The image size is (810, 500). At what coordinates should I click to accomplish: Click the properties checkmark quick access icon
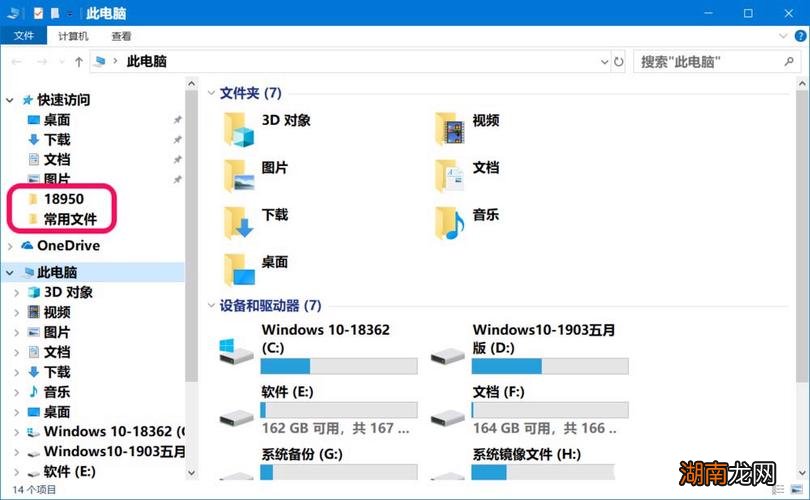coord(38,13)
